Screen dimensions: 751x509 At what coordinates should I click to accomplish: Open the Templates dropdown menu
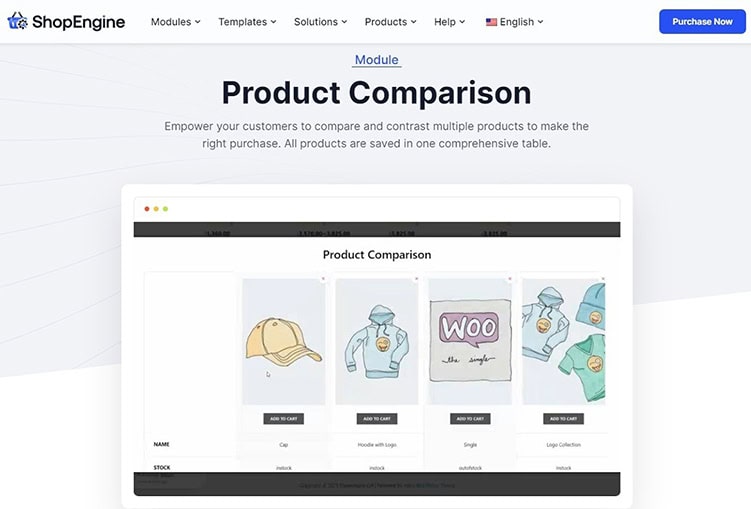[x=247, y=22]
